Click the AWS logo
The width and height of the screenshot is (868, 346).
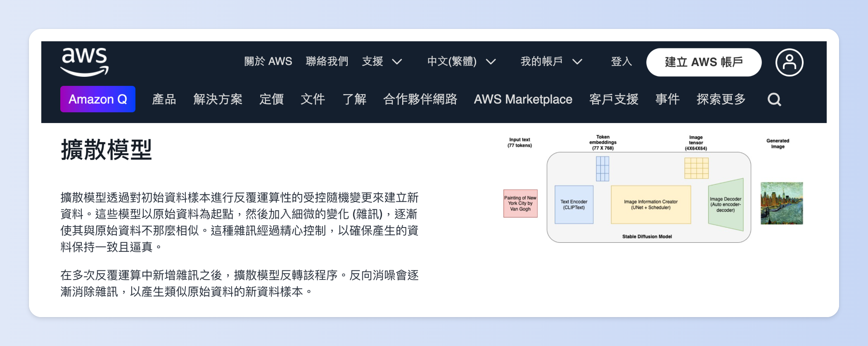[x=85, y=62]
